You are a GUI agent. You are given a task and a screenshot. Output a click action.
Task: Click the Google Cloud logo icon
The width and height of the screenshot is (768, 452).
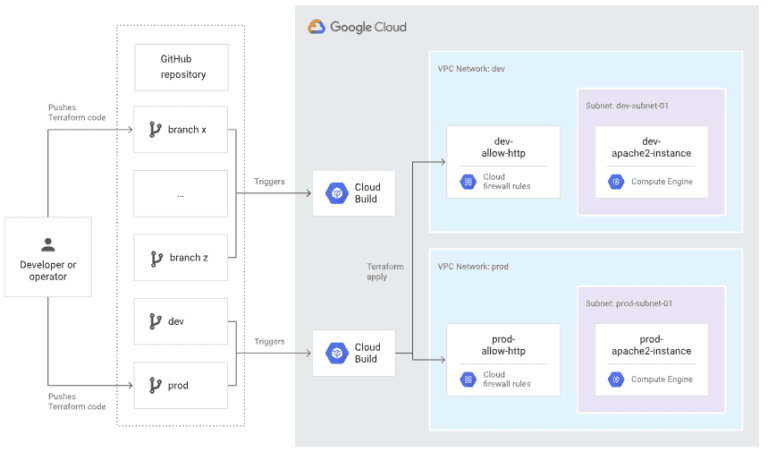316,27
